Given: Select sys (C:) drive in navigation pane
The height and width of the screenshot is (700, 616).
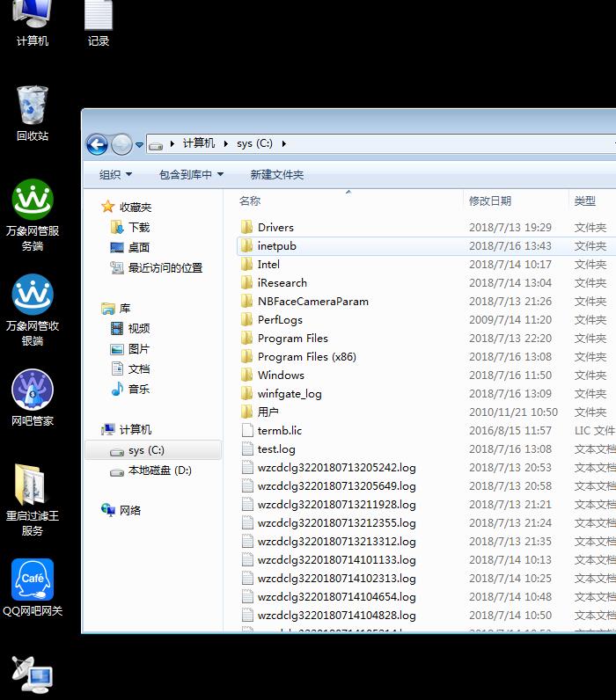Looking at the screenshot, I should [x=152, y=450].
